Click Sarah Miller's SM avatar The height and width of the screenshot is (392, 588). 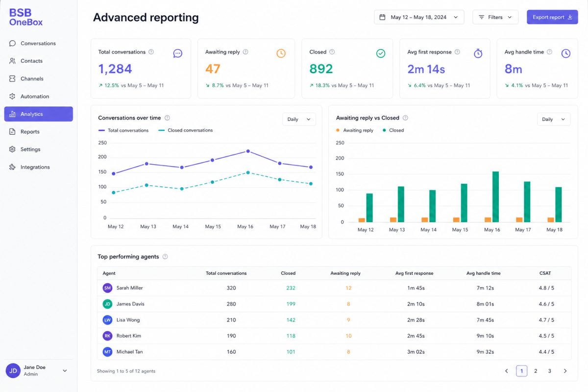tap(107, 288)
